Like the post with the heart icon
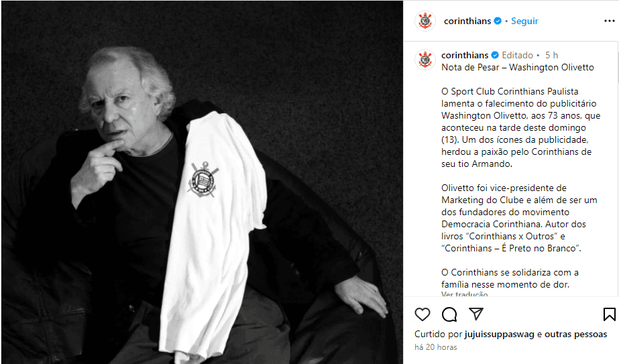619x364 pixels. tap(422, 314)
